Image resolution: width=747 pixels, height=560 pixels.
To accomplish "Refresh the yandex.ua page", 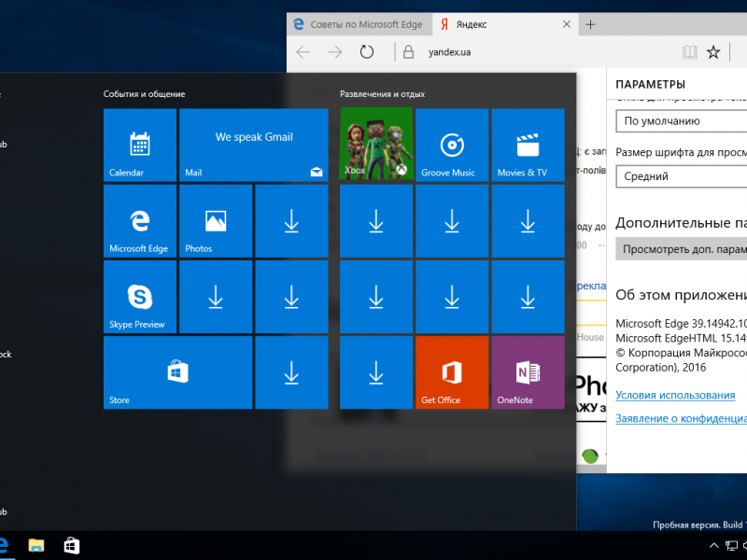I will (x=367, y=52).
